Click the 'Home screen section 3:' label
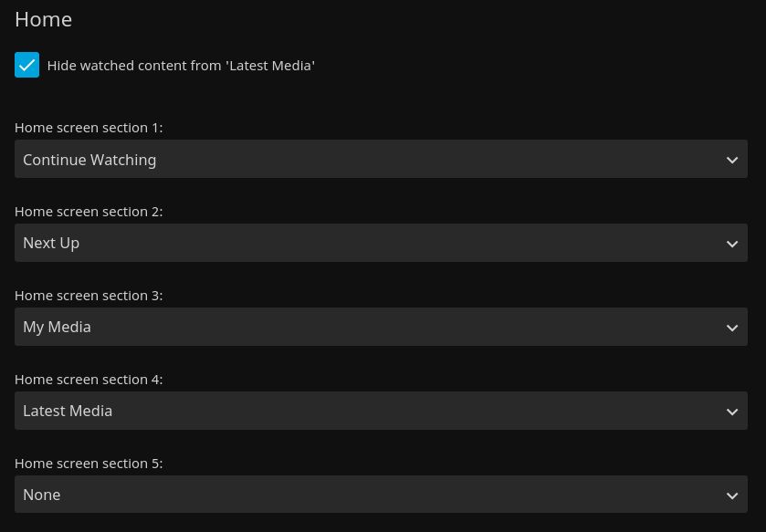766x532 pixels. (x=89, y=296)
